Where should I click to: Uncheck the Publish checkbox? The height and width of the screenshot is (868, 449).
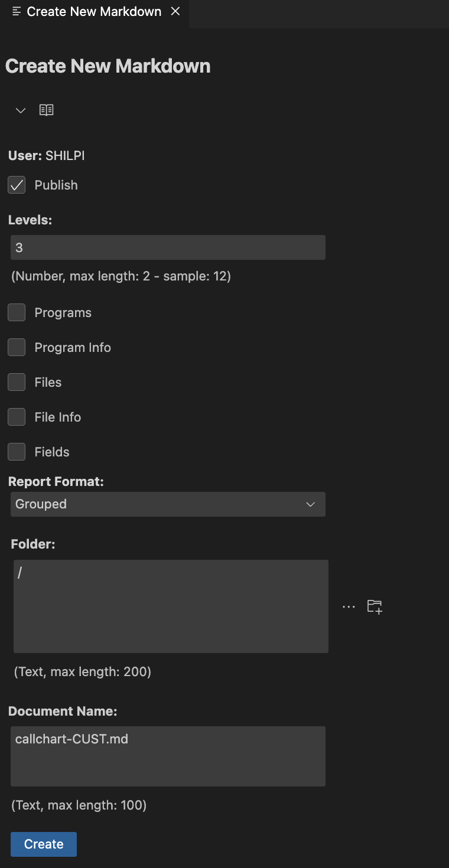(17, 185)
